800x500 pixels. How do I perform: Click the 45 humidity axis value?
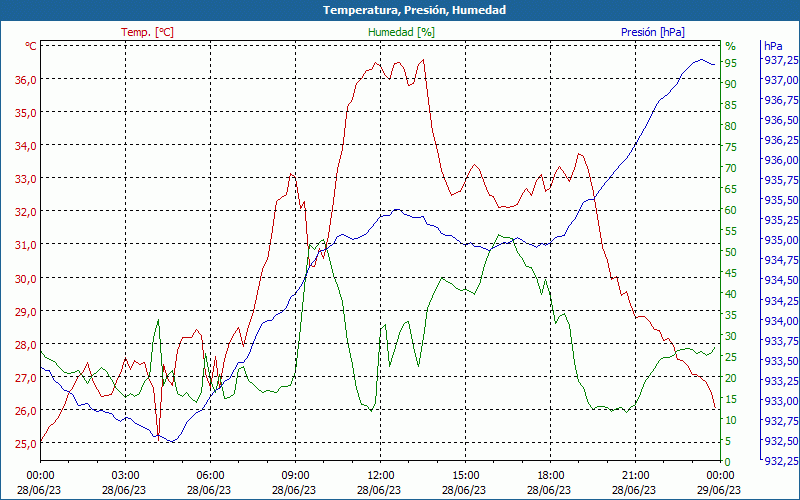tap(731, 273)
